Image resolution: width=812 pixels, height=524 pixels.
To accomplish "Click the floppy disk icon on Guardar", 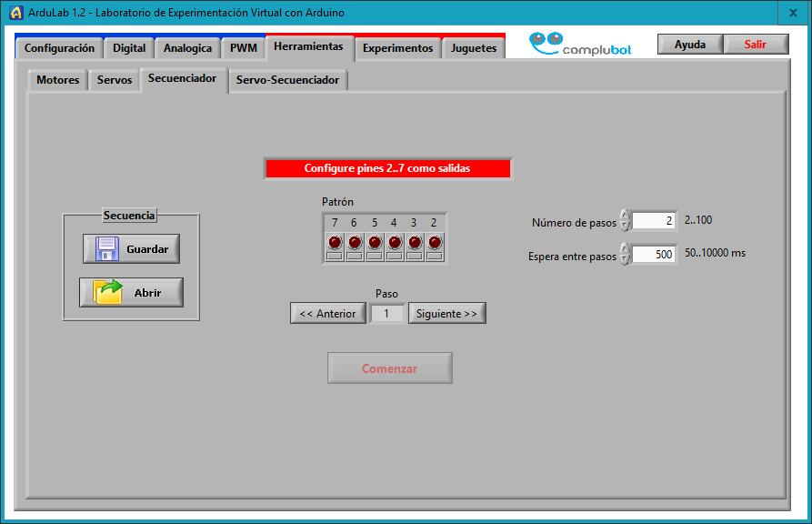I will point(107,248).
